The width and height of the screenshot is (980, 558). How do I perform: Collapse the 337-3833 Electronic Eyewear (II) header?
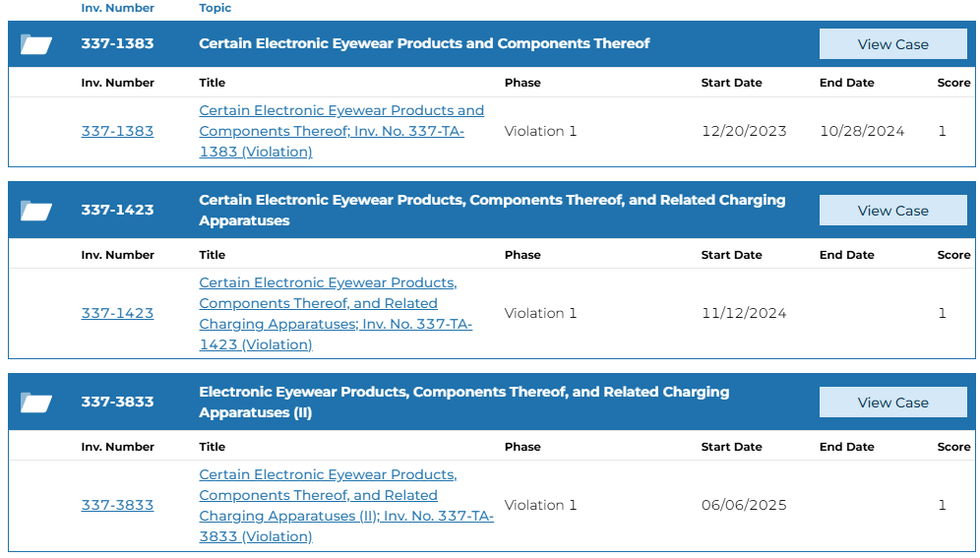click(x=463, y=402)
